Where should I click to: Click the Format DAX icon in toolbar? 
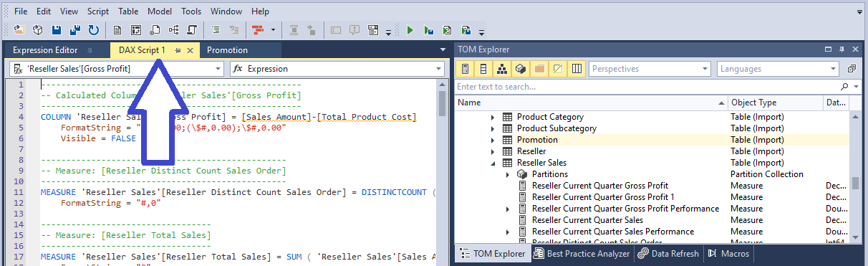click(256, 30)
